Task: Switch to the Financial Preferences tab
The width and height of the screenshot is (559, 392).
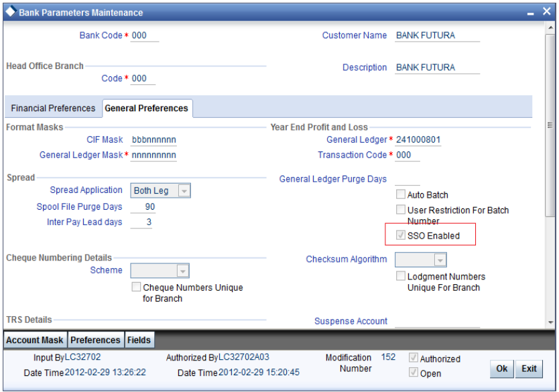Action: pyautogui.click(x=53, y=109)
